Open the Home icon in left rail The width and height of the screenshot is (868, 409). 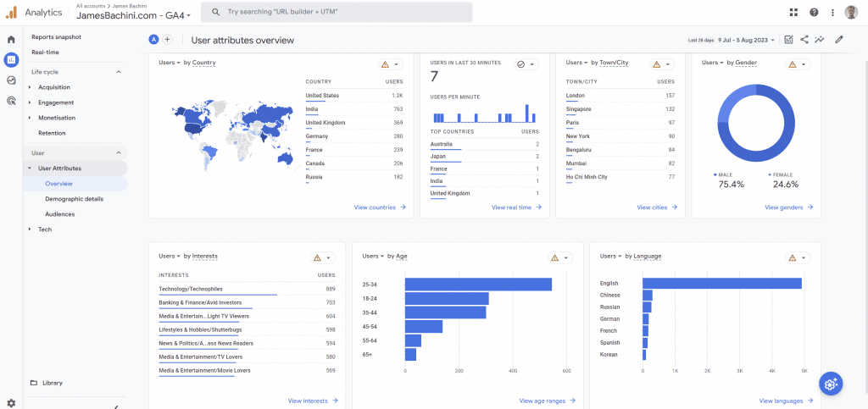[x=11, y=40]
